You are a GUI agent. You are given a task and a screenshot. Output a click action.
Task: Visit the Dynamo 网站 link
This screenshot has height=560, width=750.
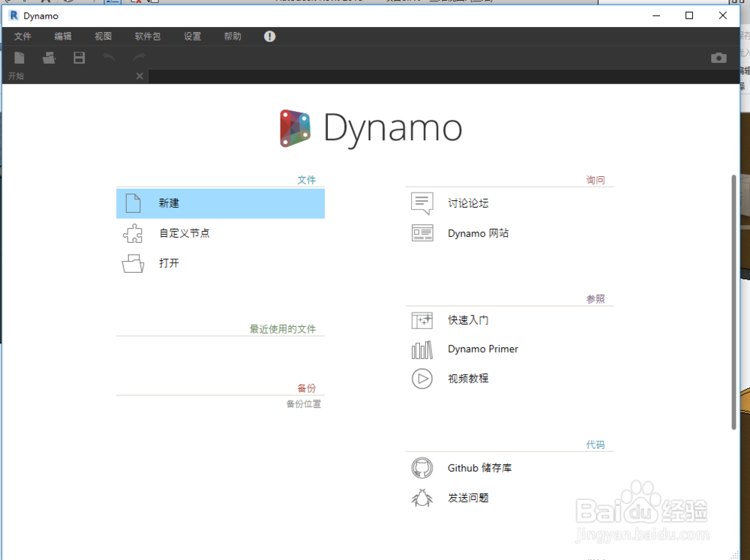(x=478, y=233)
